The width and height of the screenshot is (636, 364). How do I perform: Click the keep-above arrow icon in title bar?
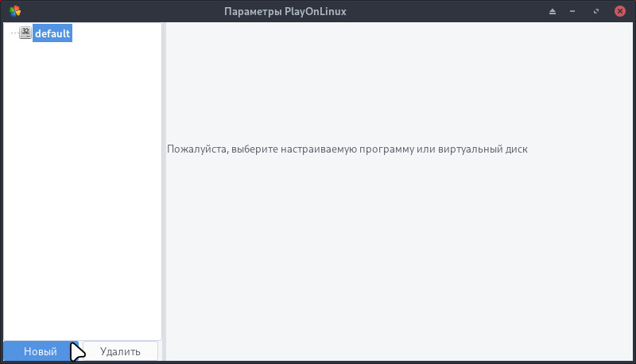tap(552, 11)
